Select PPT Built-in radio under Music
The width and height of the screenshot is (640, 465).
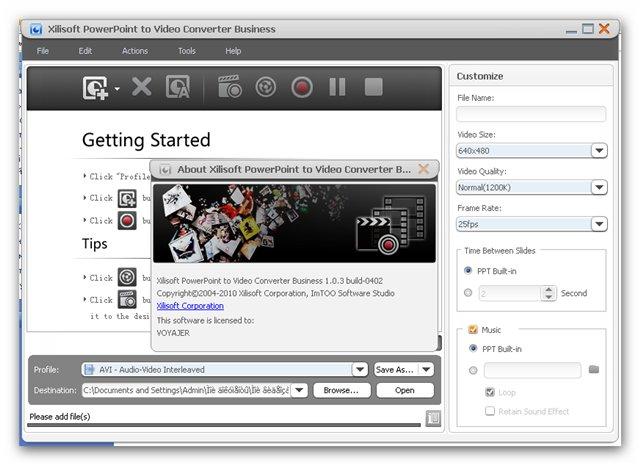[473, 348]
